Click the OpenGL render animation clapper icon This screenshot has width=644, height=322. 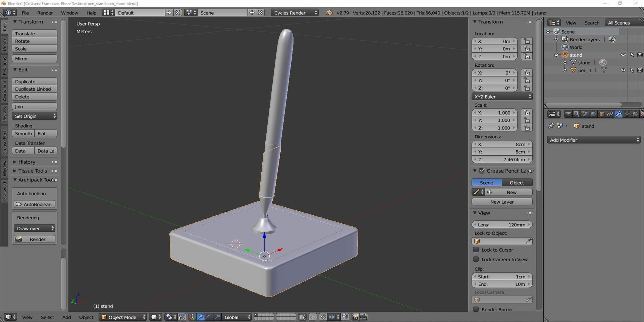tap(364, 317)
